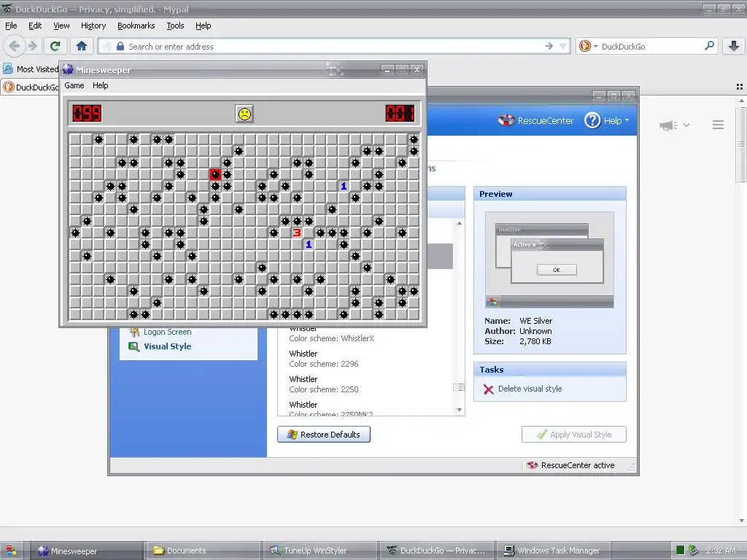Click visual style list scroll down arrow

pos(460,410)
